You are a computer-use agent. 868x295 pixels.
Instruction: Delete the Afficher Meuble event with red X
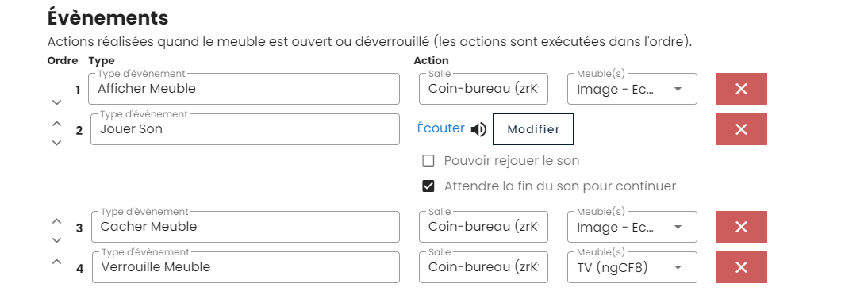click(x=741, y=89)
